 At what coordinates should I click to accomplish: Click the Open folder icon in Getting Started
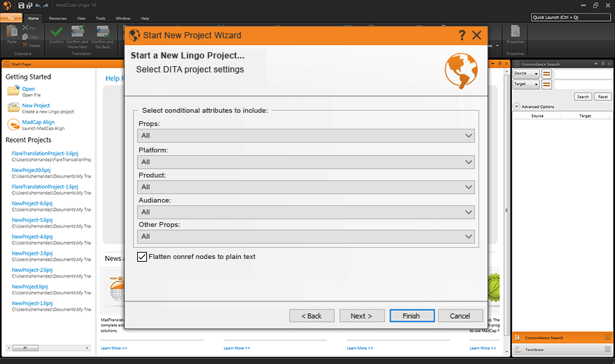click(13, 91)
